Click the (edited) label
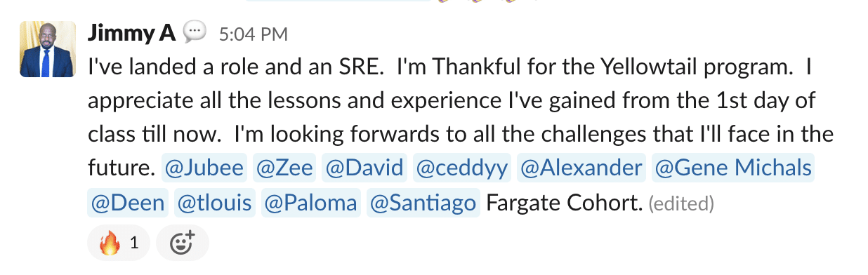This screenshot has height=275, width=868. (681, 204)
